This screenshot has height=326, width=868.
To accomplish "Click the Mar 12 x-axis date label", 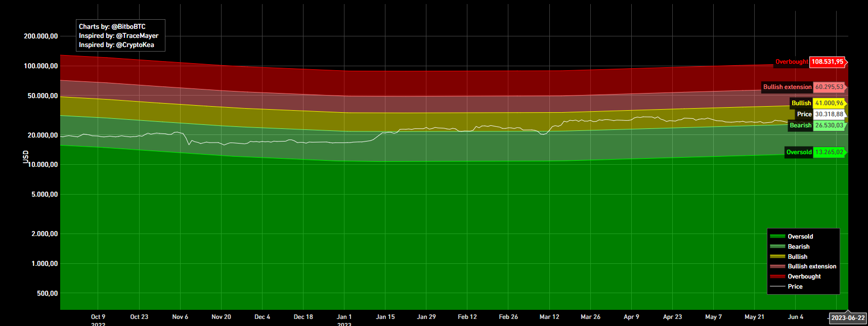I will point(549,317).
